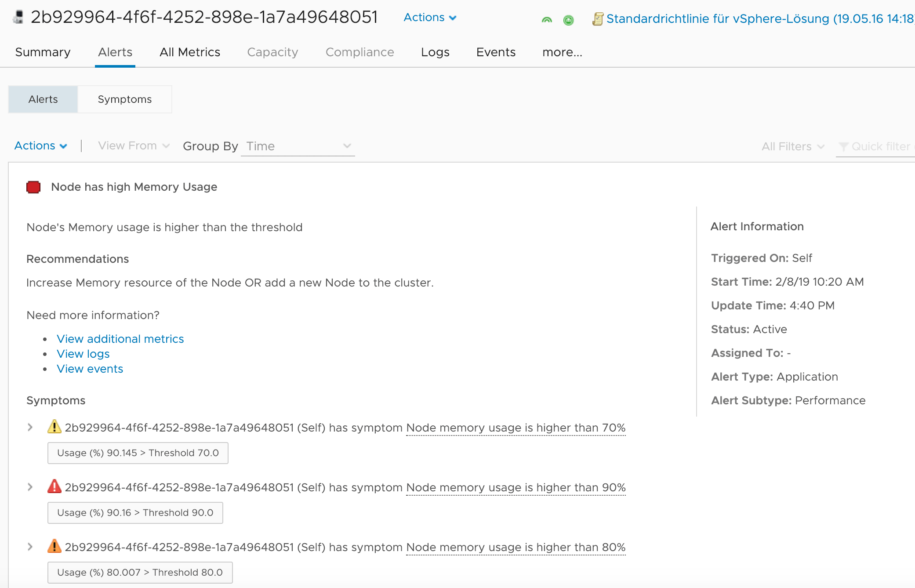The height and width of the screenshot is (588, 915).
Task: Select the Alerts sub-tab toggle
Action: point(43,99)
